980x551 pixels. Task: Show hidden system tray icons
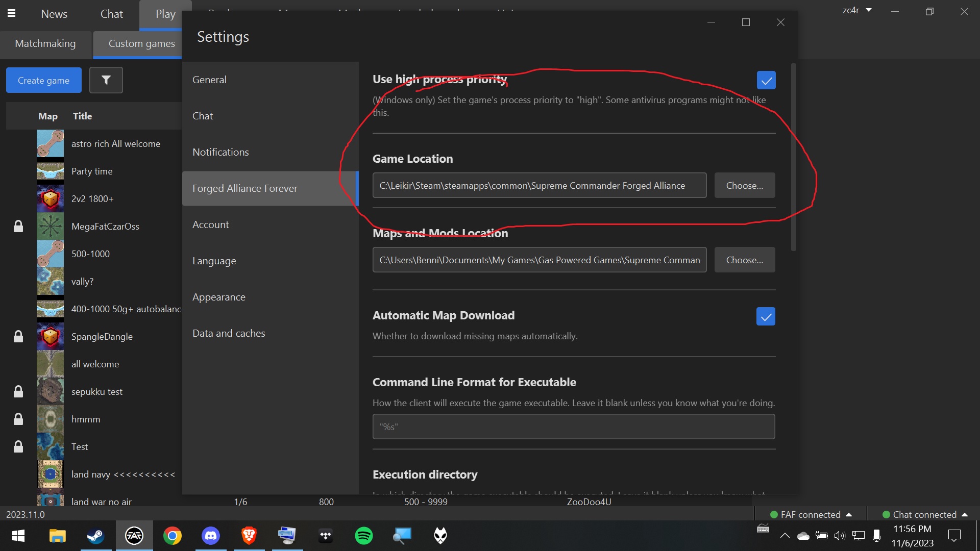tap(785, 536)
